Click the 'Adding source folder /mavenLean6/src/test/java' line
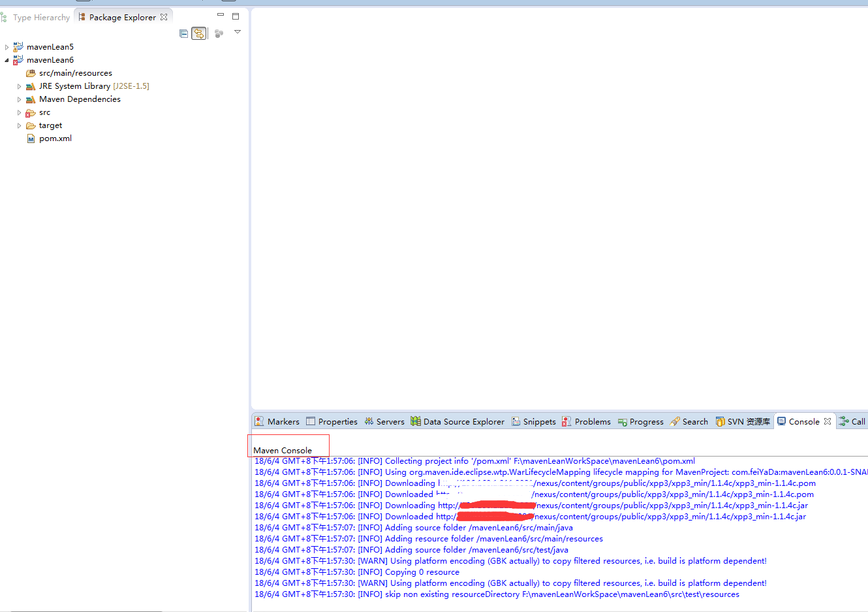Image resolution: width=868 pixels, height=612 pixels. point(411,550)
